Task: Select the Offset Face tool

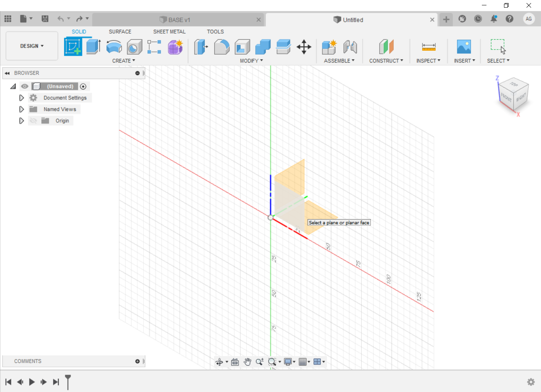Action: pyautogui.click(x=283, y=47)
